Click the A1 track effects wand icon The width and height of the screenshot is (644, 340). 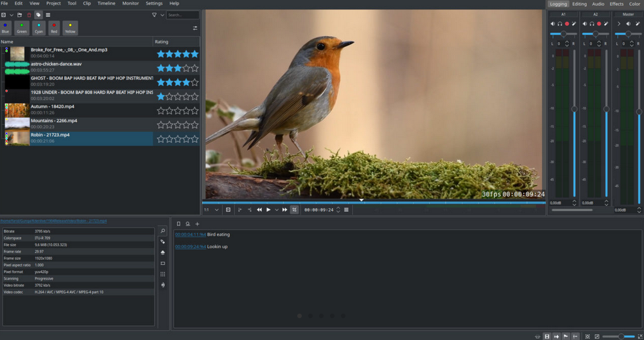coord(574,24)
